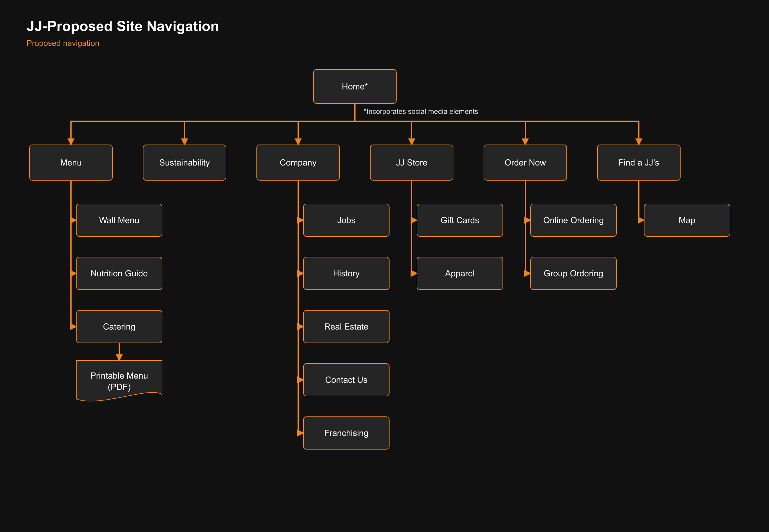Click the JJ-Proposed Site Navigation title
The width and height of the screenshot is (769, 532).
[123, 26]
